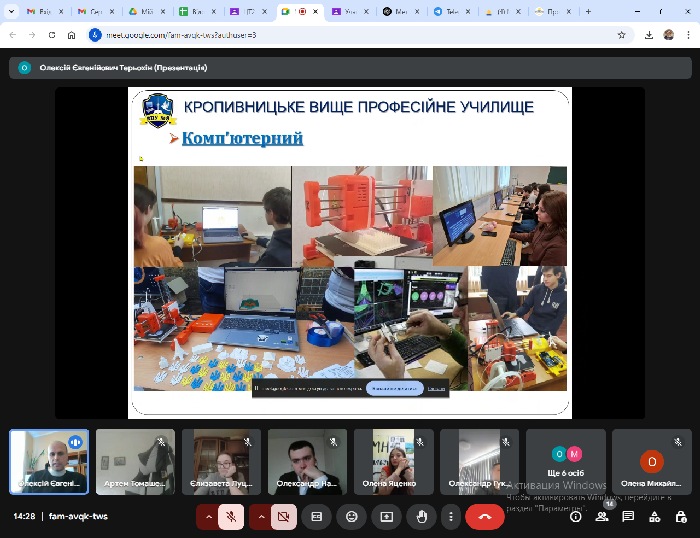Viewport: 700px width, 538px height.
Task: Show the participants list panel
Action: [x=602, y=516]
